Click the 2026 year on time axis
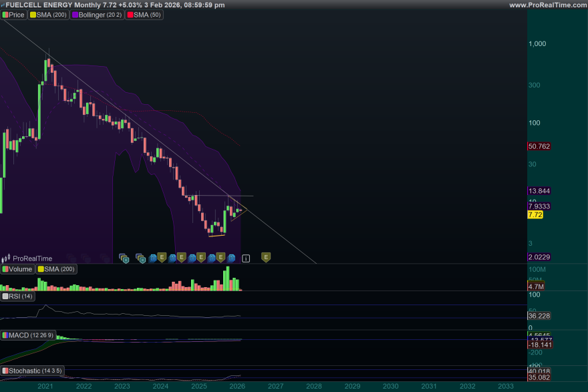 [237, 386]
